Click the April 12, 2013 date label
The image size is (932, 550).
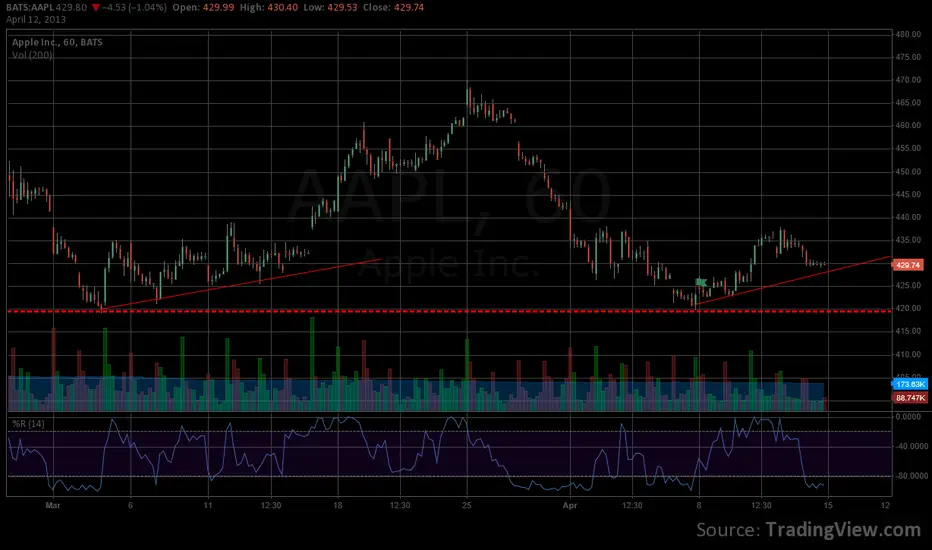coord(36,20)
